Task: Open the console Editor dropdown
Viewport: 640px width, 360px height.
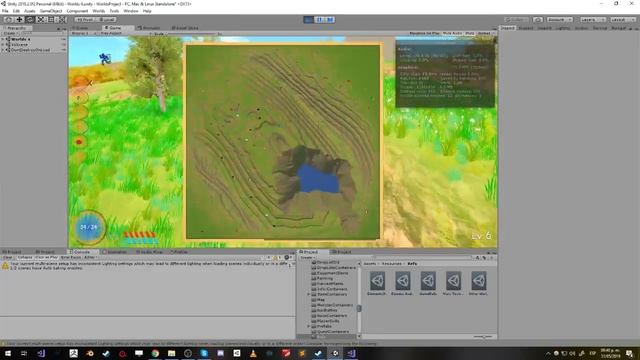Action: coord(90,258)
